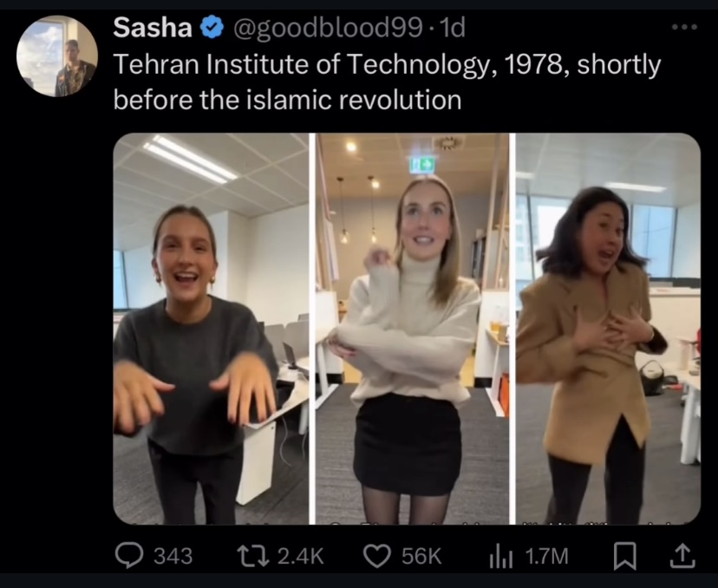Open the @goodblood99 handle link
The image size is (718, 588).
[328, 29]
